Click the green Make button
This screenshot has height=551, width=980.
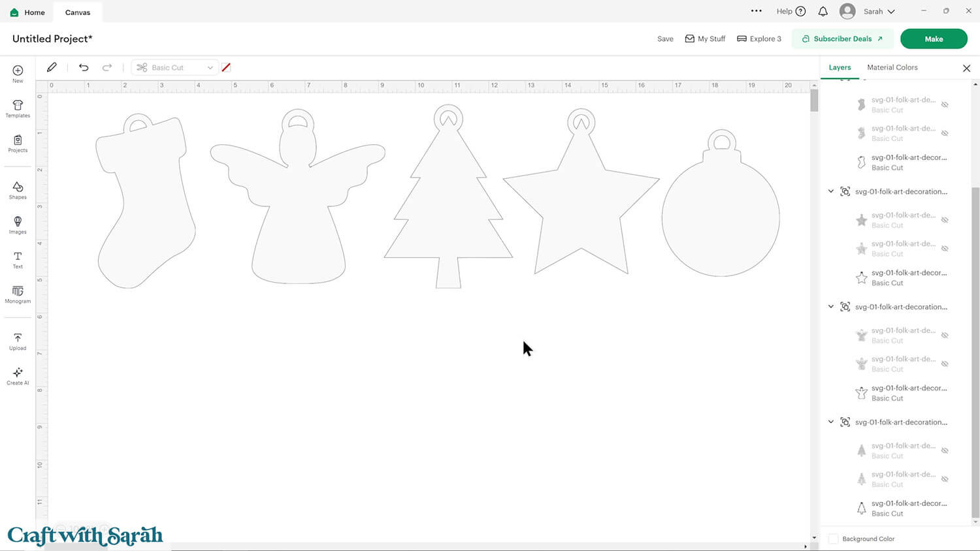934,39
